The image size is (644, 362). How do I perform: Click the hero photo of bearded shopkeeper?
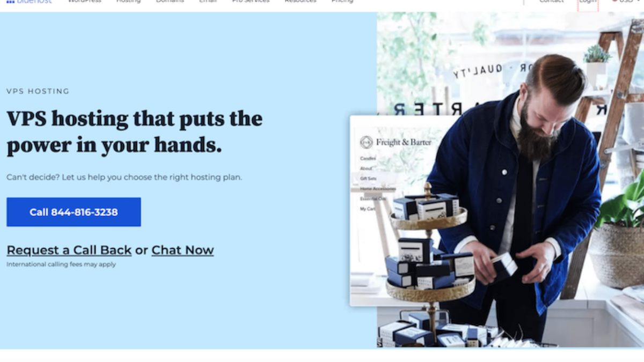pyautogui.click(x=510, y=180)
